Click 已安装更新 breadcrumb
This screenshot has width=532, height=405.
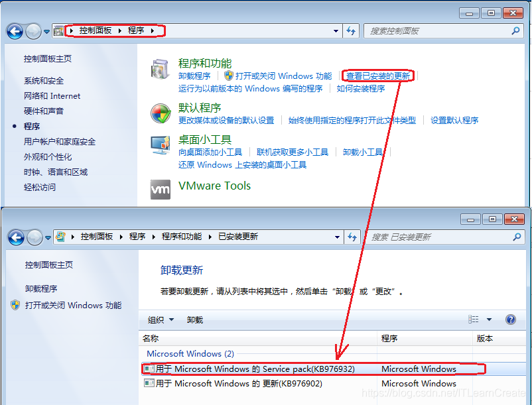coord(238,237)
